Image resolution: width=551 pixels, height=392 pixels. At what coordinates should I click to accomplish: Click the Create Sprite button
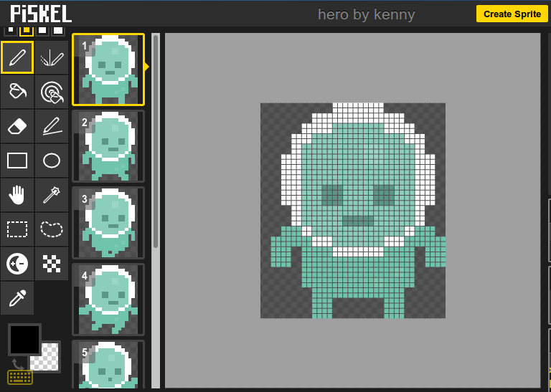pyautogui.click(x=512, y=14)
